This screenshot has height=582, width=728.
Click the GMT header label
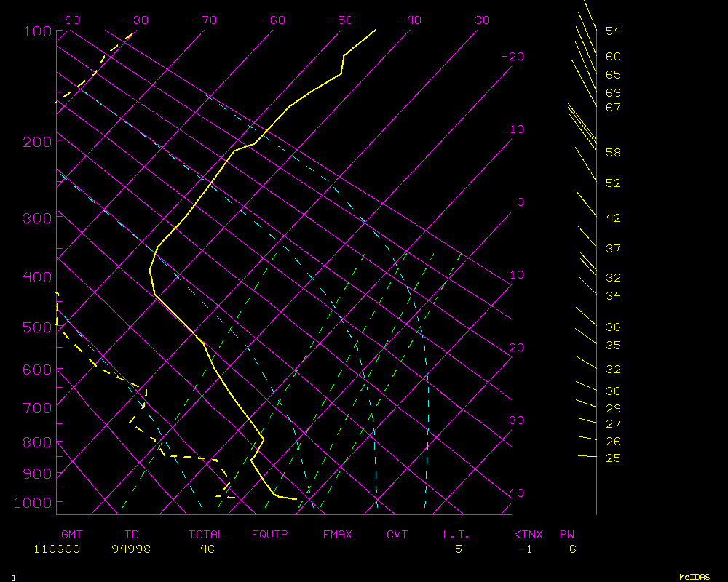71,535
